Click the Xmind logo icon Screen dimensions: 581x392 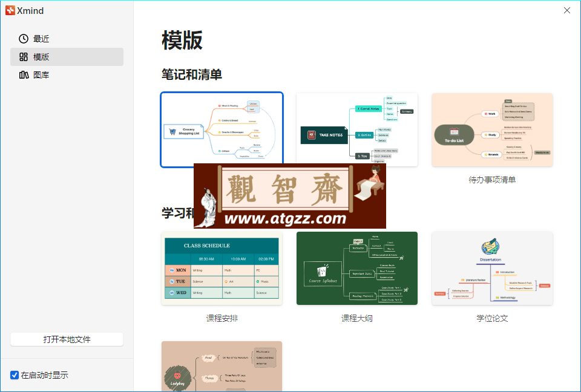tap(10, 10)
